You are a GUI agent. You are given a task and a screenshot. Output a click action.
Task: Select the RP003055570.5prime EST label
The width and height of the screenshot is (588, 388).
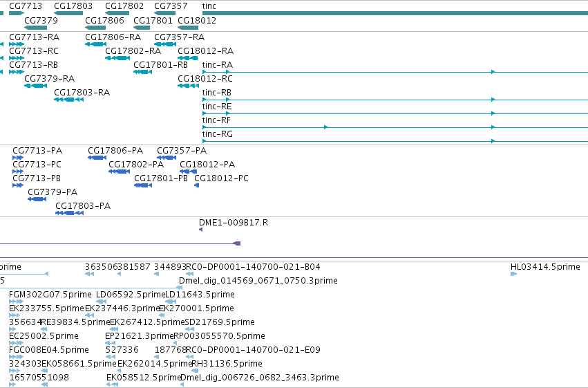pyautogui.click(x=219, y=337)
